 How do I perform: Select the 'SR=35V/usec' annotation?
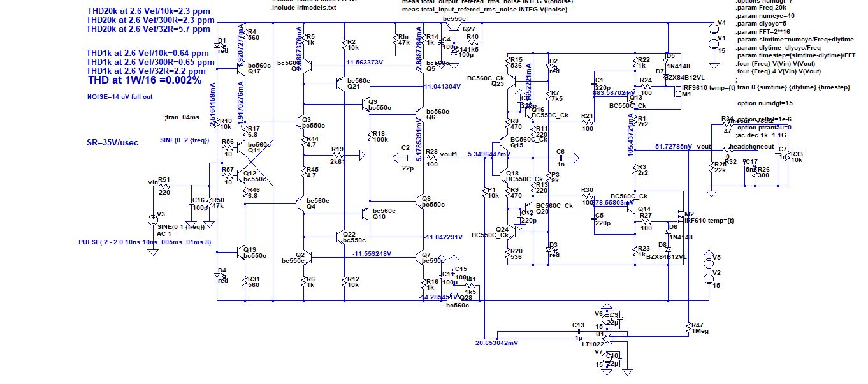coord(112,142)
